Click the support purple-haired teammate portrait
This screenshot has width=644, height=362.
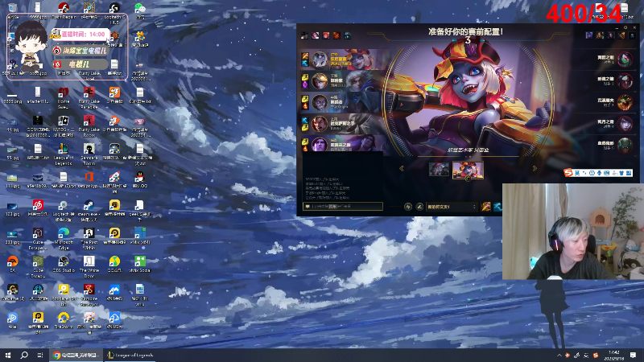319,145
